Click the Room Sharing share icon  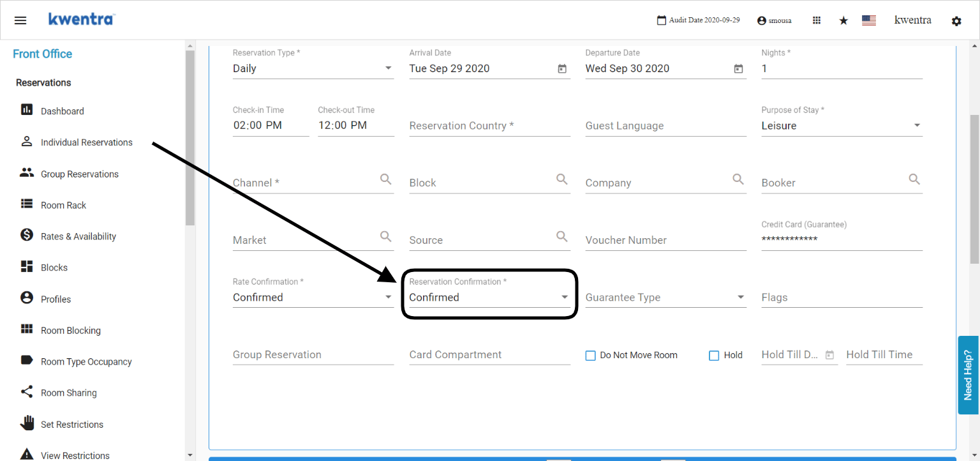pyautogui.click(x=27, y=392)
